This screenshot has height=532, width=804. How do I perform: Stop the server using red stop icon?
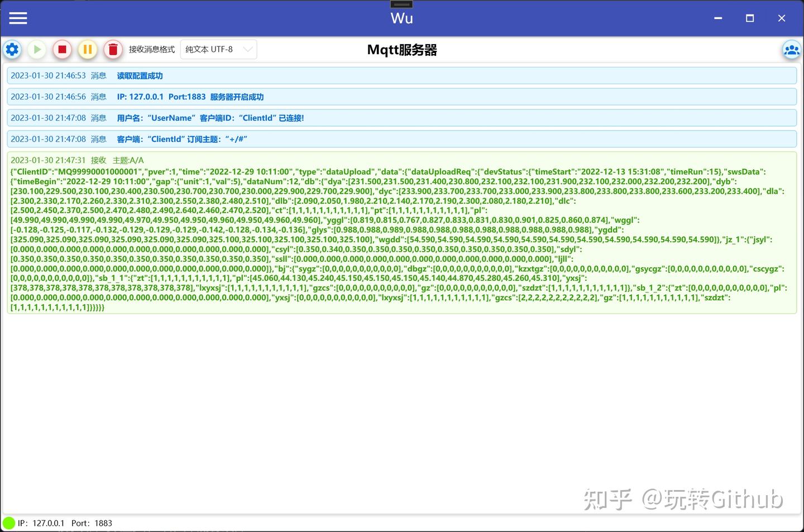point(62,49)
